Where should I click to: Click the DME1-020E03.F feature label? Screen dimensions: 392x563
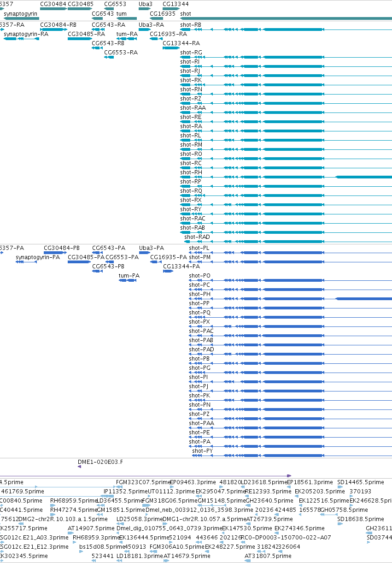point(100,461)
